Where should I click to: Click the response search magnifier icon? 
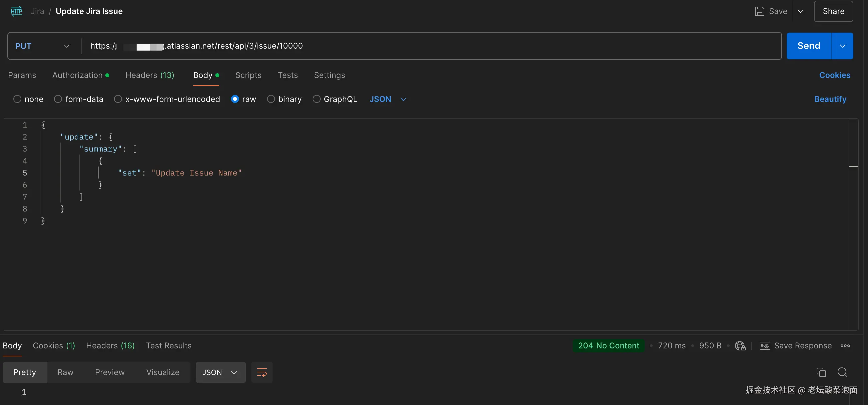point(842,372)
